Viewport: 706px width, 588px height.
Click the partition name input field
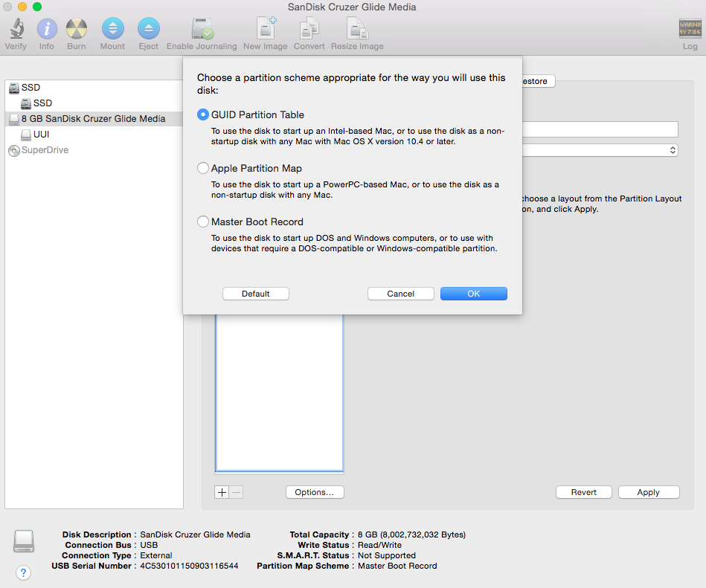(600, 129)
